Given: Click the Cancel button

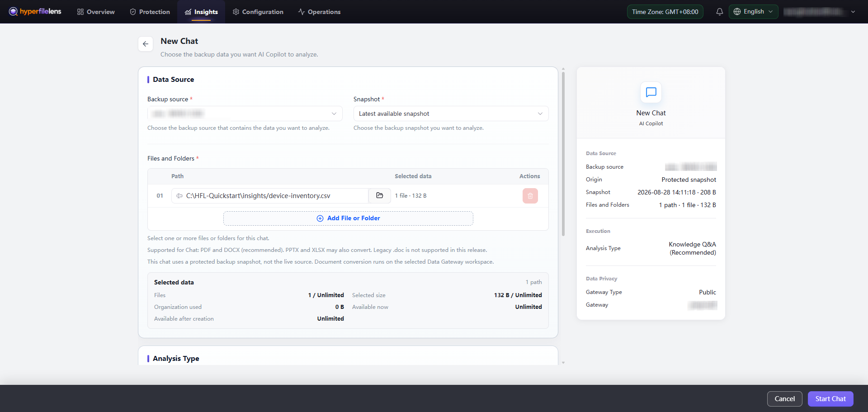Looking at the screenshot, I should pyautogui.click(x=784, y=399).
